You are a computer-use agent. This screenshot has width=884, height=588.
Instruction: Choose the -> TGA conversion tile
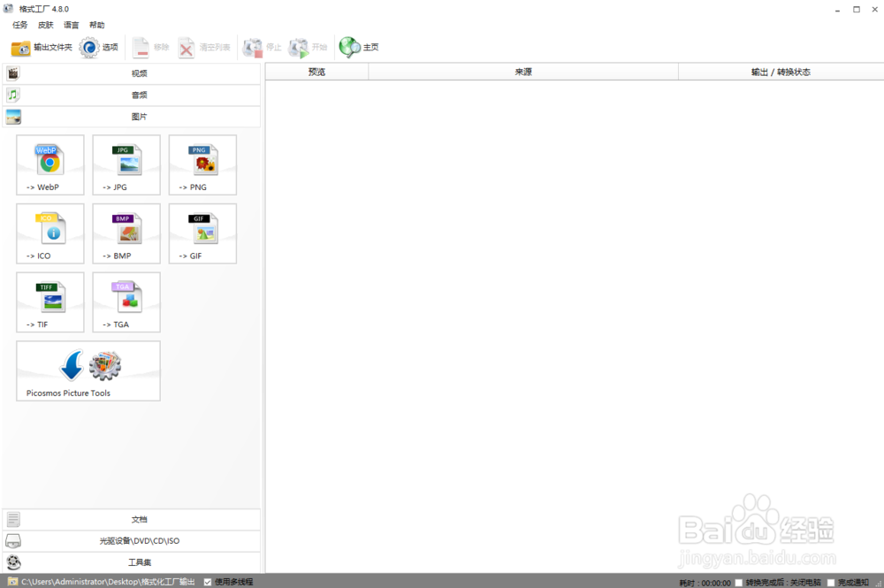pyautogui.click(x=126, y=302)
